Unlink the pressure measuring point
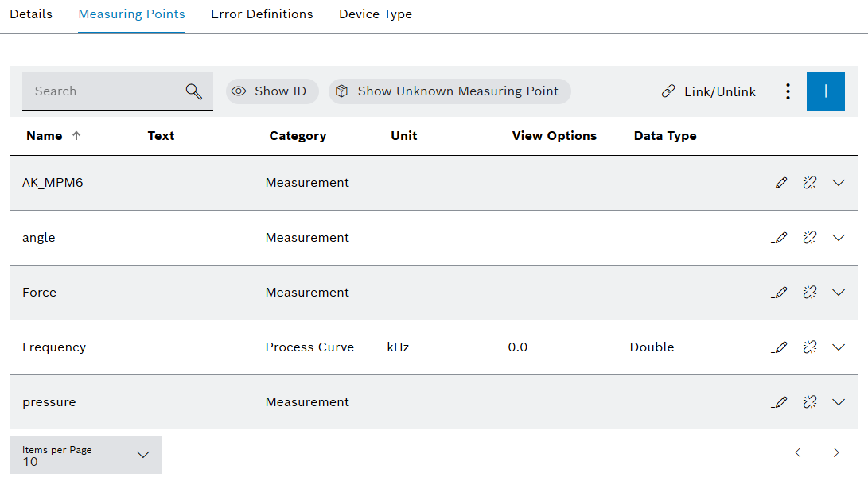Viewport: 868px width, 481px height. pos(809,401)
